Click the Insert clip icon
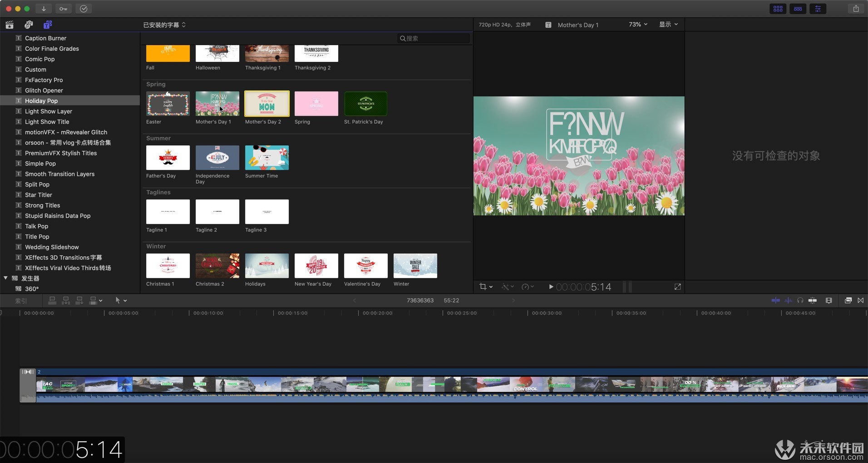 coord(66,300)
